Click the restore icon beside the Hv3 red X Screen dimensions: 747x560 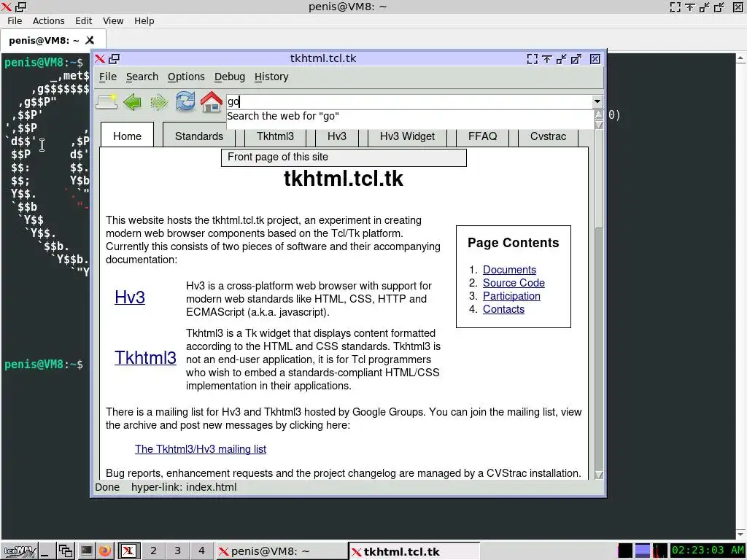[115, 58]
